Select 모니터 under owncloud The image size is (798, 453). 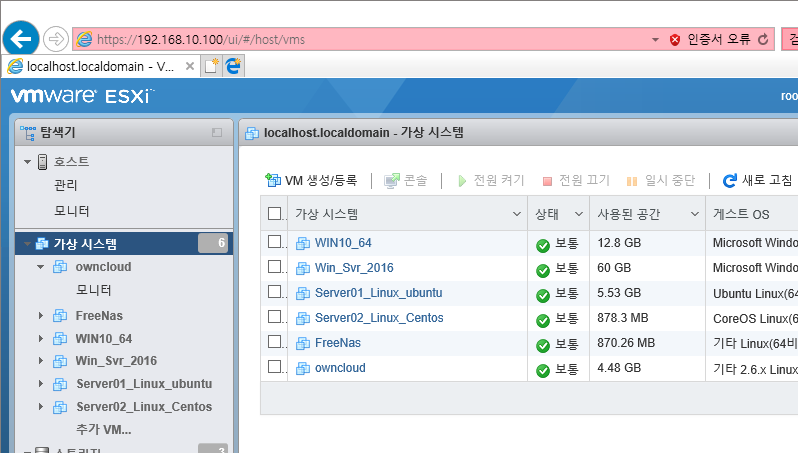coord(94,290)
